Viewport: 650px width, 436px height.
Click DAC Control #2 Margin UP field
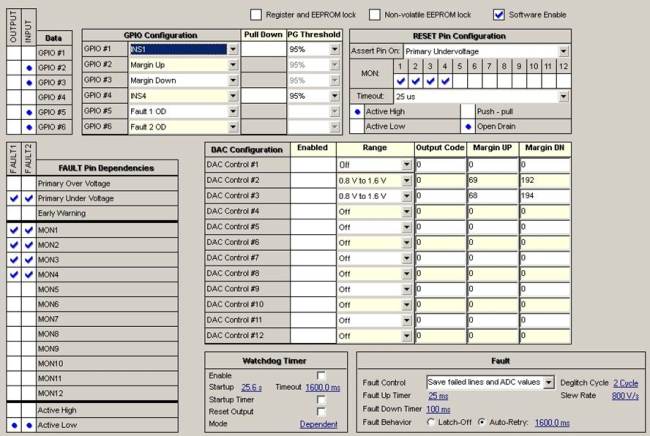[x=491, y=180]
